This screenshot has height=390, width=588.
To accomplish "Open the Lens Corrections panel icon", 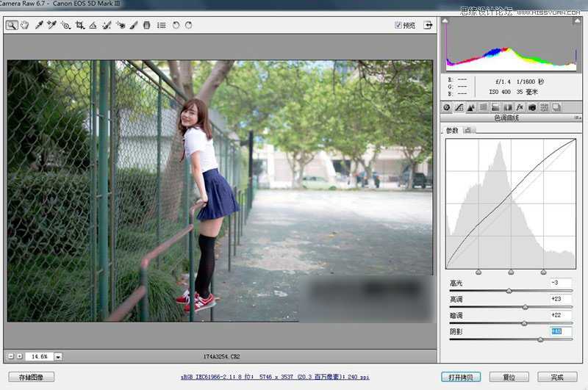I will coord(508,107).
